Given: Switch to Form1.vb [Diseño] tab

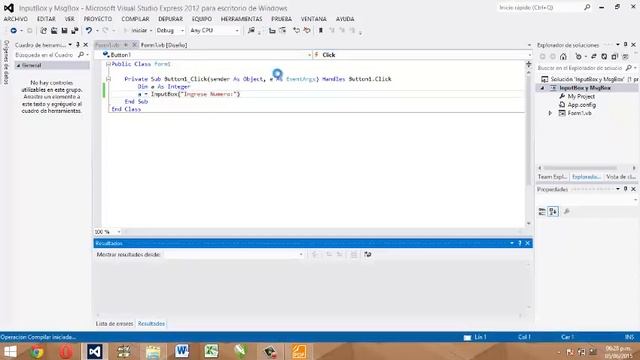Looking at the screenshot, I should click(164, 45).
